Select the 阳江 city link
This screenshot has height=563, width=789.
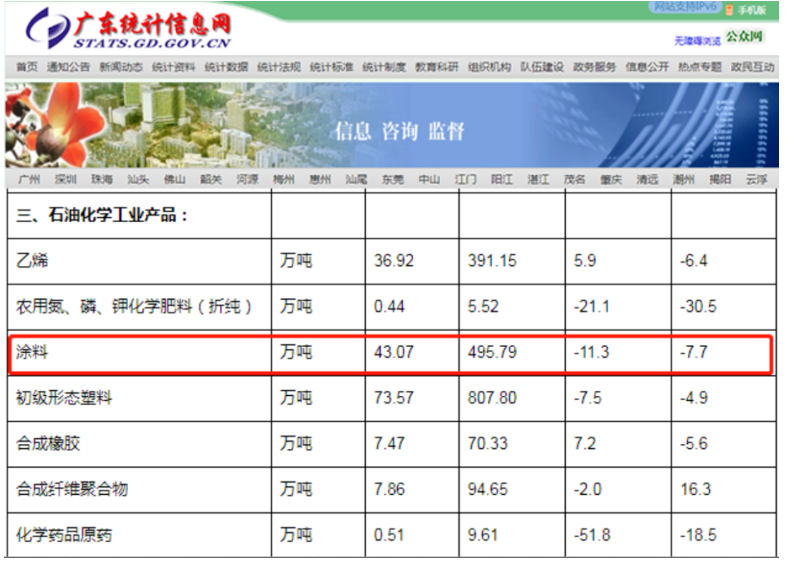(502, 180)
